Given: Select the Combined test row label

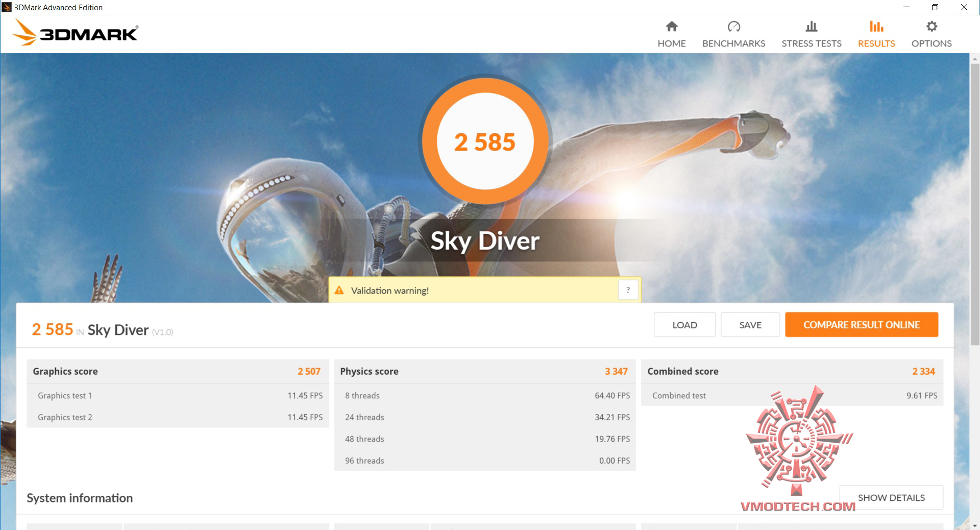Looking at the screenshot, I should click(x=679, y=396).
